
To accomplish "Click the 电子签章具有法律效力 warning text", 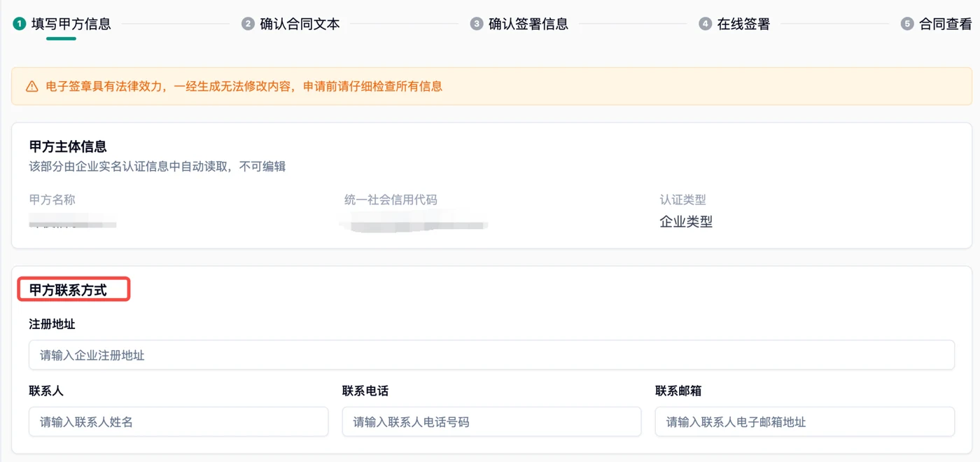I will [244, 87].
